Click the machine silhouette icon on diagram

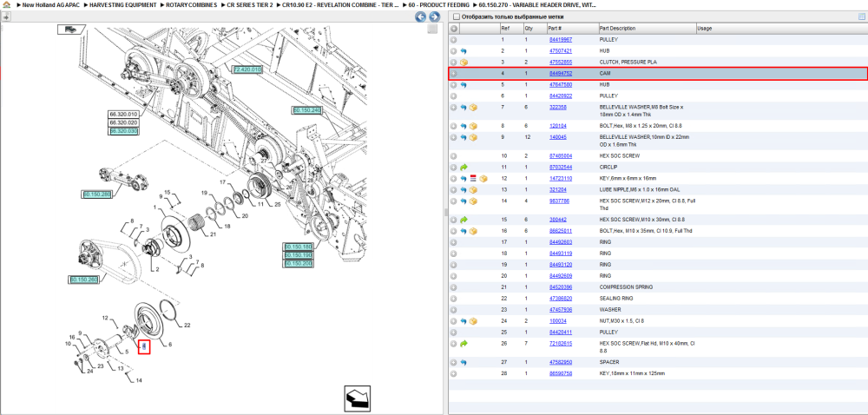(71, 30)
